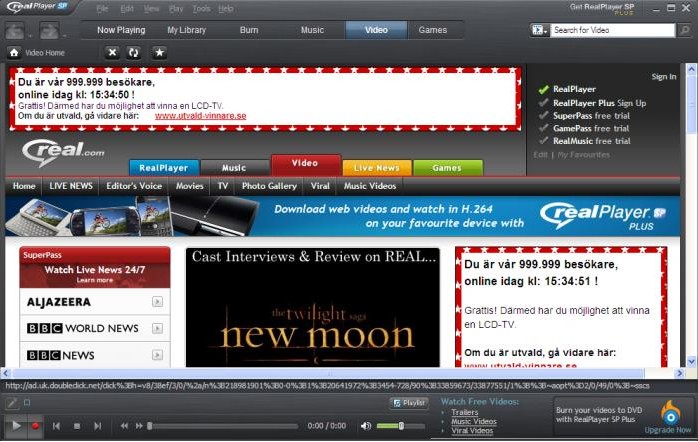Image resolution: width=698 pixels, height=442 pixels.
Task: Go to Video Home icon
Action: pyautogui.click(x=14, y=53)
